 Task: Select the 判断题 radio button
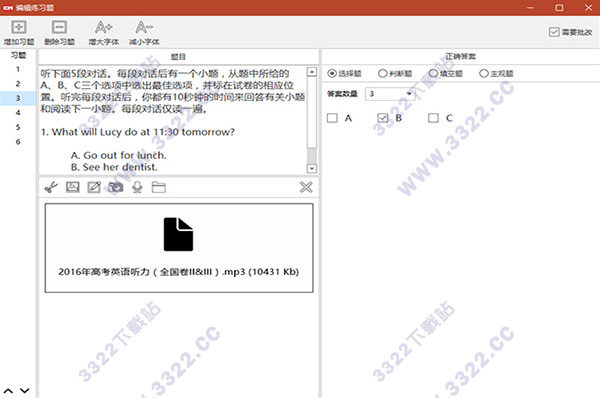(x=382, y=73)
